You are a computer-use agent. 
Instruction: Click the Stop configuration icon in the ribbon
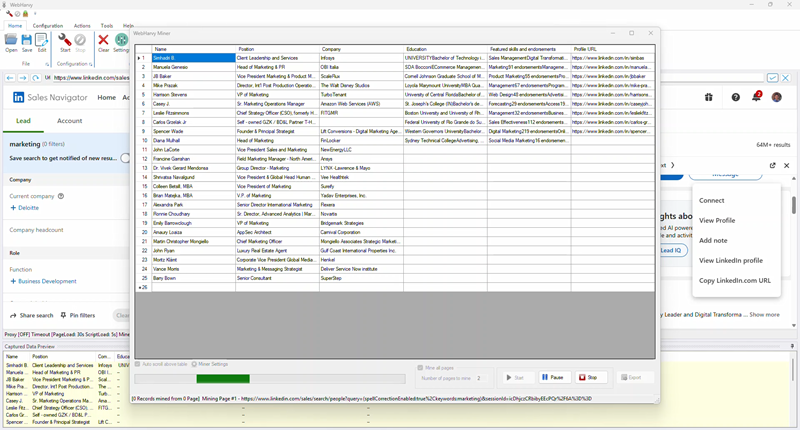[80, 40]
